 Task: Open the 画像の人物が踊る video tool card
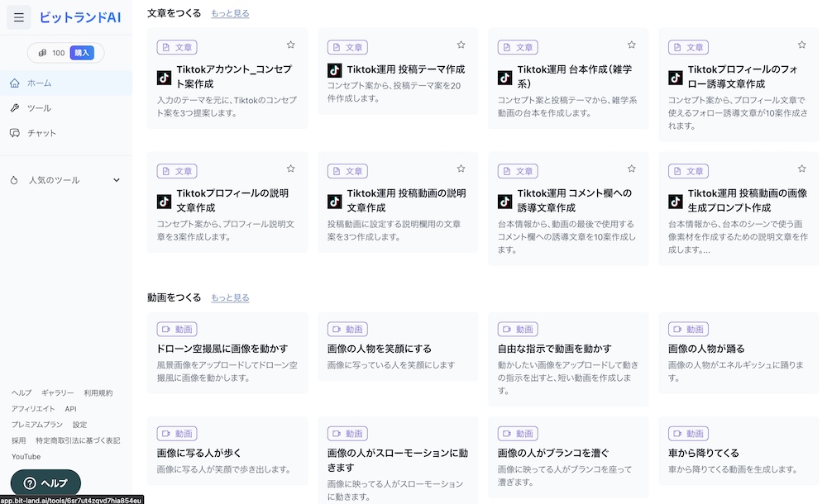pos(739,353)
